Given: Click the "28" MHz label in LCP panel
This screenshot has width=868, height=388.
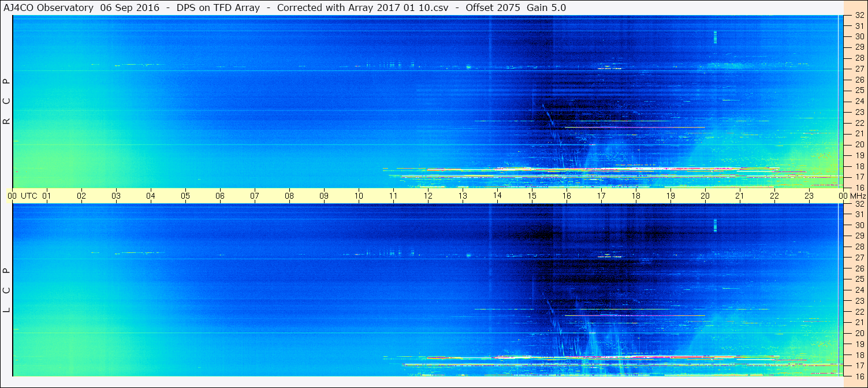Looking at the screenshot, I should coord(859,247).
